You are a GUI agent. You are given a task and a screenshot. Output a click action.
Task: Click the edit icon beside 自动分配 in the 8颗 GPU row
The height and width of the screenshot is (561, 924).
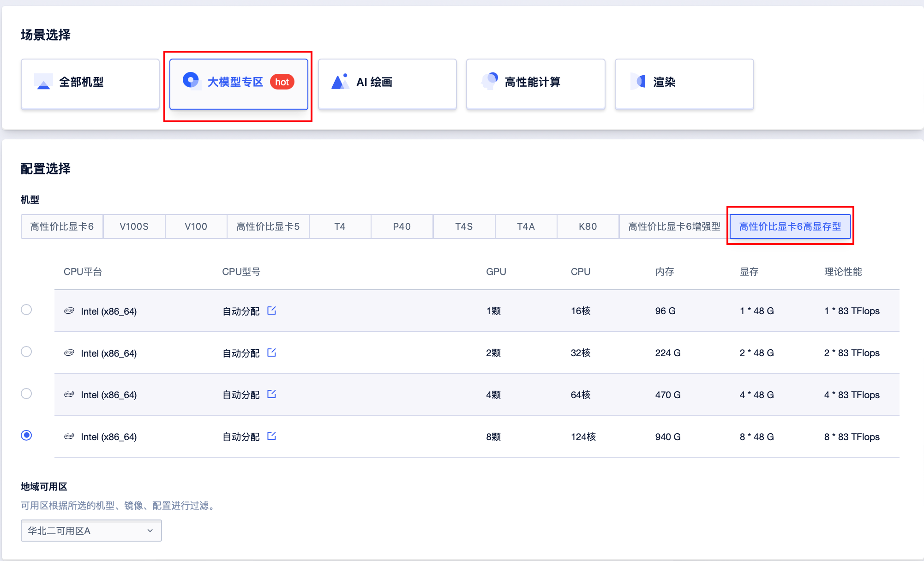click(271, 436)
